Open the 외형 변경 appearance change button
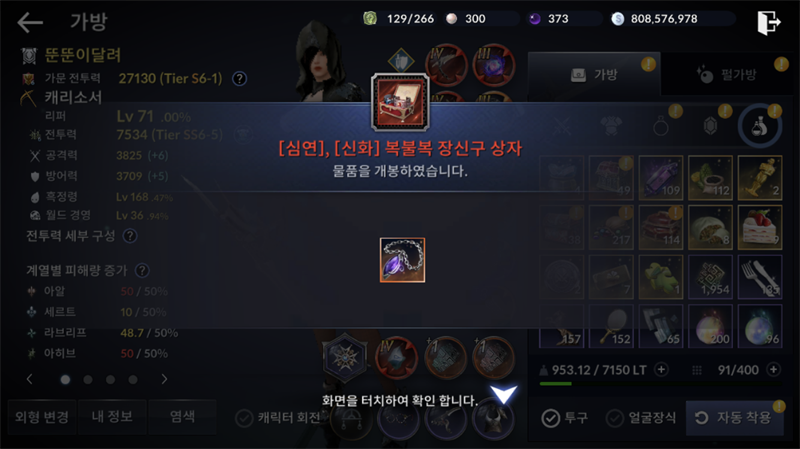The width and height of the screenshot is (800, 449). (42, 417)
